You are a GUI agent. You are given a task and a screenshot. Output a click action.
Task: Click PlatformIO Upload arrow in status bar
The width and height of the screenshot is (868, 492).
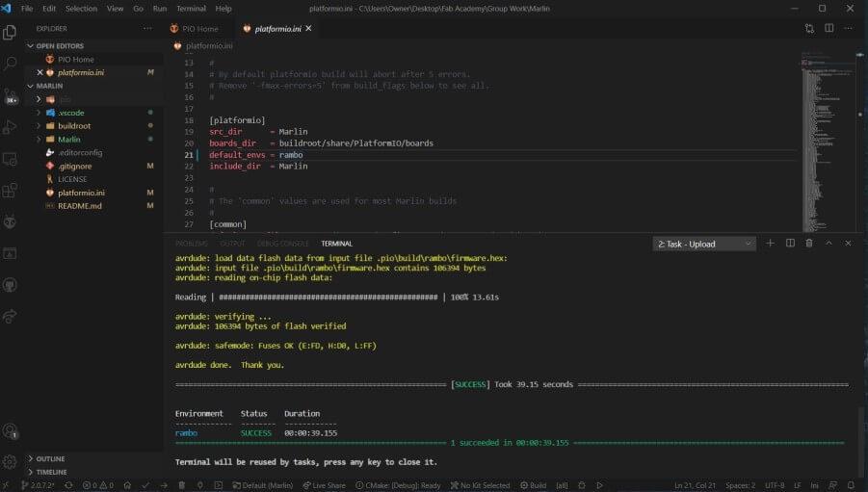coord(164,485)
